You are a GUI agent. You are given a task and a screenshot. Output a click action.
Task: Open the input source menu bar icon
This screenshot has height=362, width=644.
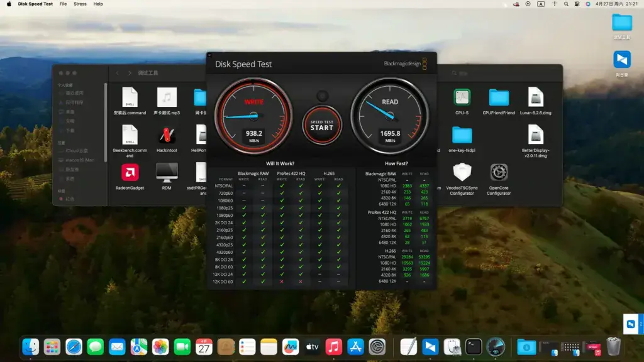click(541, 4)
